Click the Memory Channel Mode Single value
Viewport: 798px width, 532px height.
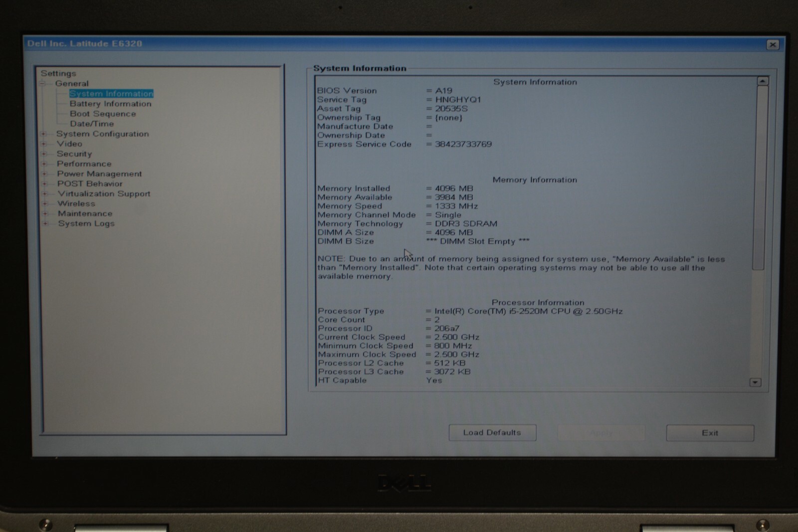448,215
